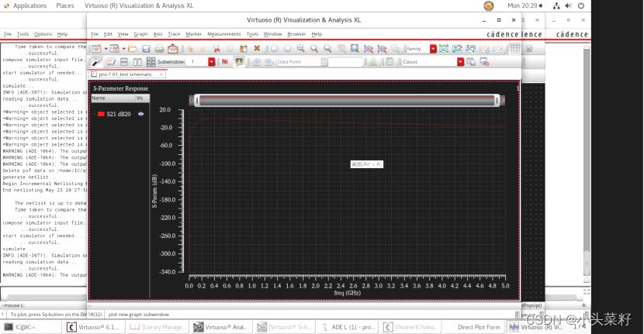Expand new window icon dropdown arrow
Image resolution: width=644 pixels, height=334 pixels.
(106, 49)
